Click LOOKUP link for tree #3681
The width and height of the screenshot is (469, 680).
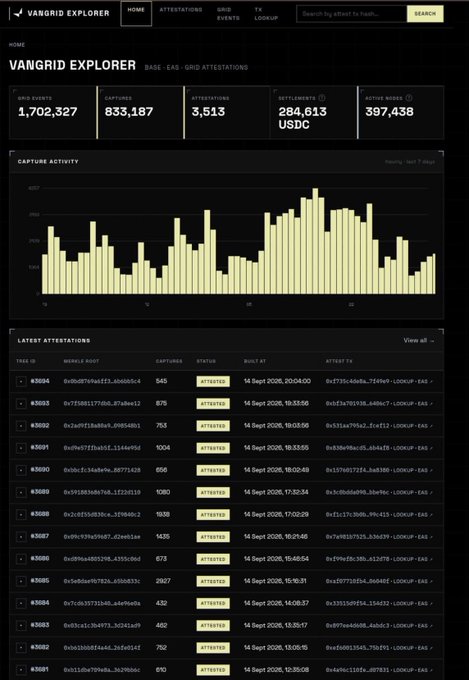click(x=403, y=670)
